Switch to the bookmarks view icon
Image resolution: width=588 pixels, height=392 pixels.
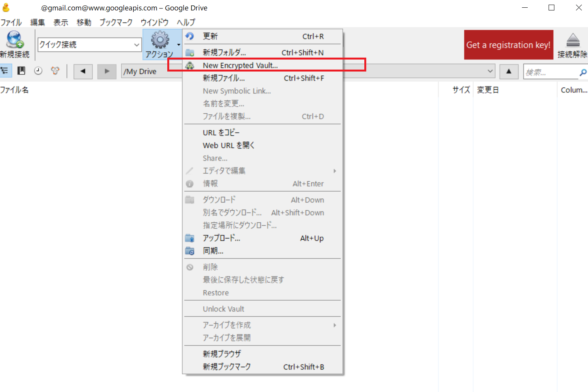click(21, 71)
